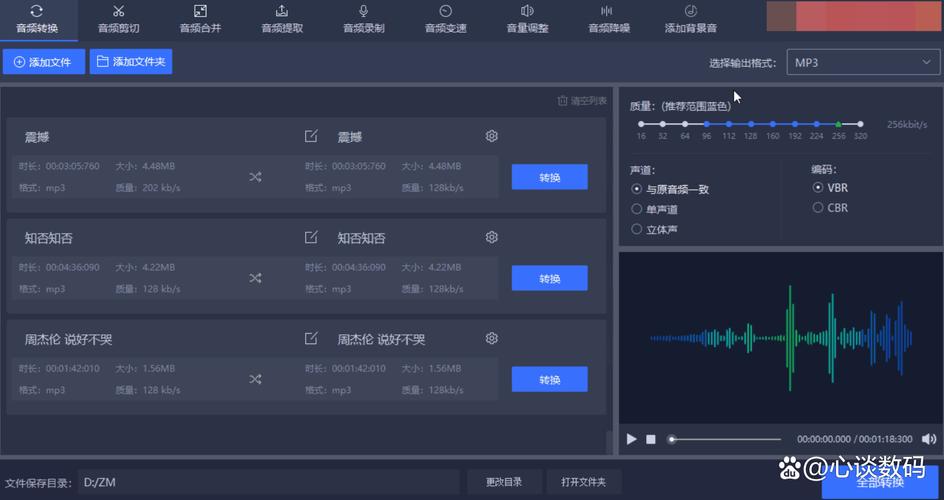Viewport: 944px width, 500px height.
Task: Convert the 周杰伦 说好不哭 file
Action: [x=549, y=379]
